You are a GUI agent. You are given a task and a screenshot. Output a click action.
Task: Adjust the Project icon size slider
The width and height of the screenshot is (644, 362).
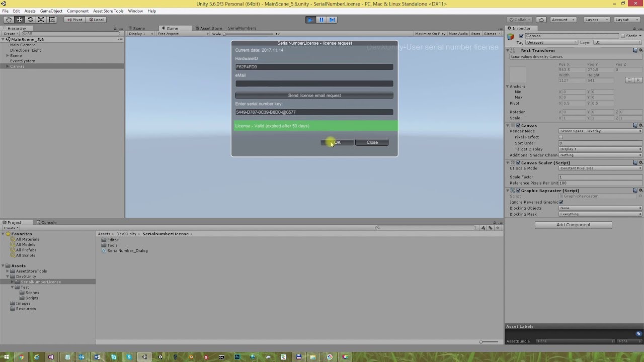pyautogui.click(x=490, y=342)
